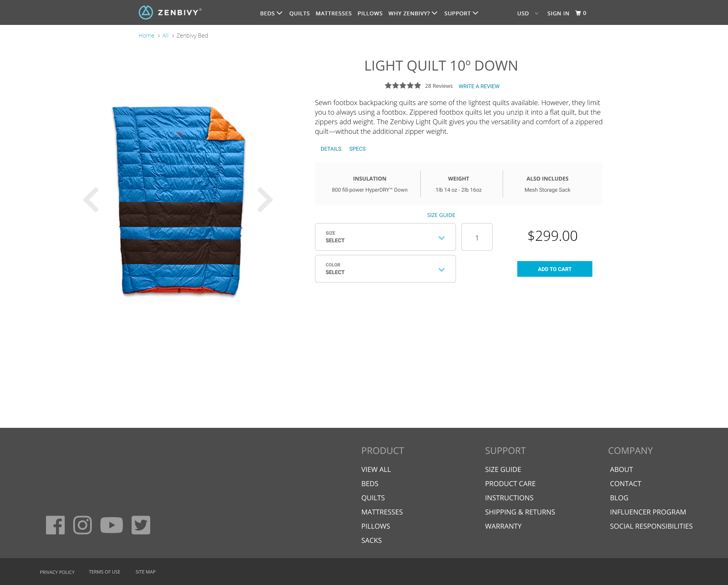The height and width of the screenshot is (585, 728).
Task: Click the five-star rating display
Action: [x=403, y=85]
